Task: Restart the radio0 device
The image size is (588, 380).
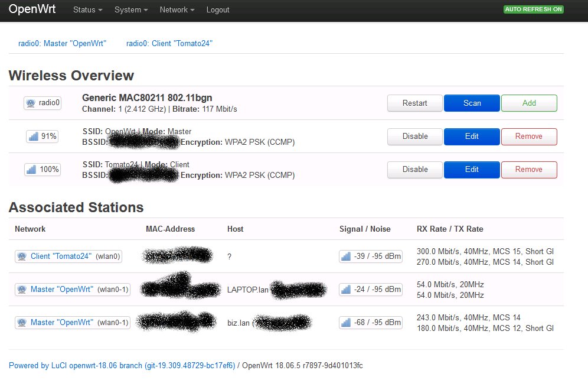Action: [415, 103]
